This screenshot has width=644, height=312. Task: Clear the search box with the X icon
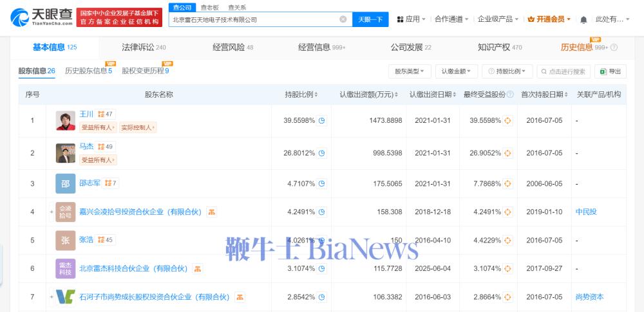(x=343, y=19)
